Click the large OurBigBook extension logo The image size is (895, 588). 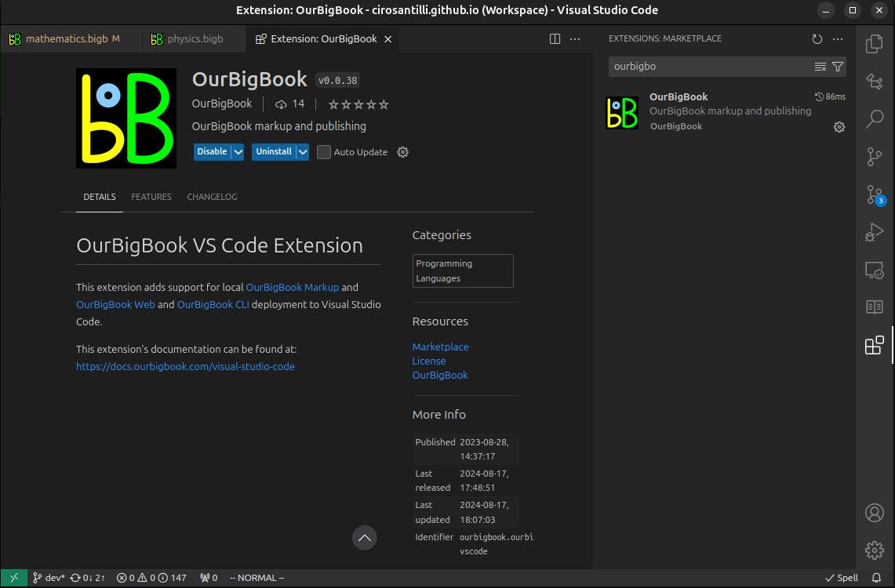pyautogui.click(x=126, y=118)
